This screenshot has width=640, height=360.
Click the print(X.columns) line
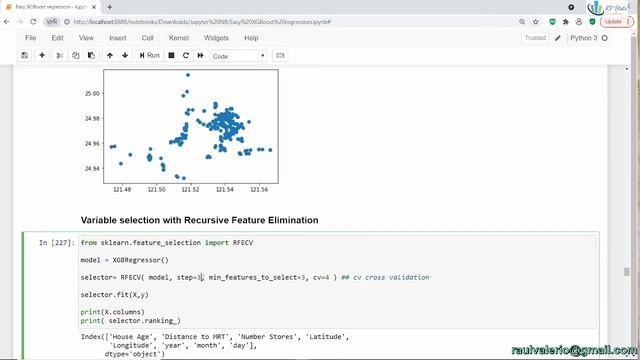pyautogui.click(x=112, y=312)
